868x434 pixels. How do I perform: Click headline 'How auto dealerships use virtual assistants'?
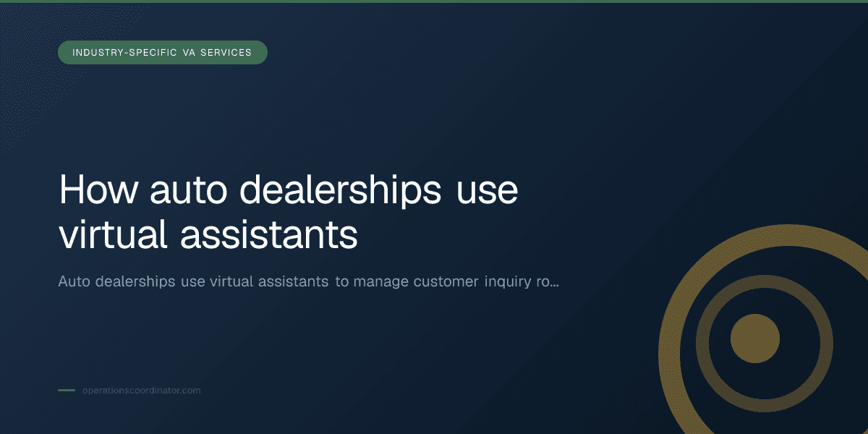click(x=288, y=213)
